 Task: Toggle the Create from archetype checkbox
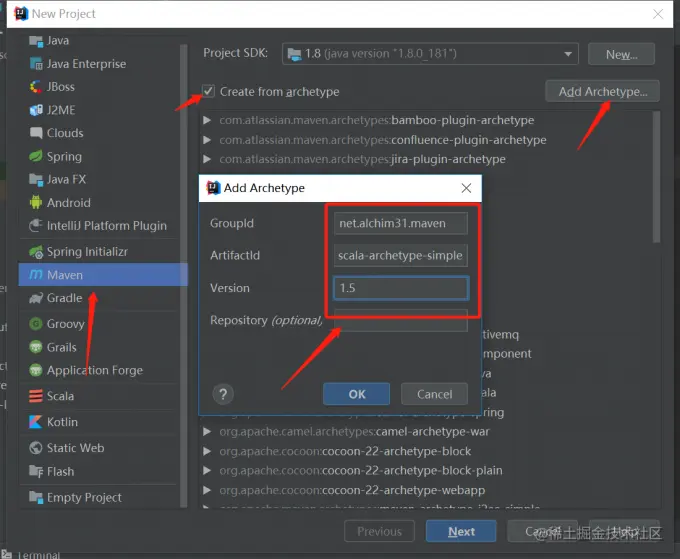point(208,91)
